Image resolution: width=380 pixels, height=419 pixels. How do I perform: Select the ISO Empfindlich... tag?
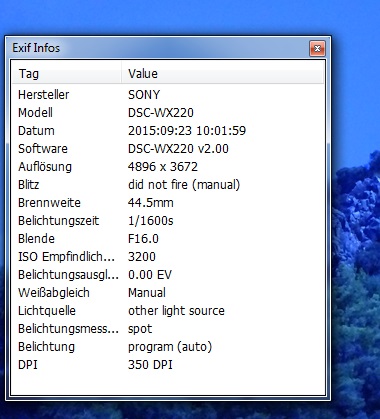(66, 257)
